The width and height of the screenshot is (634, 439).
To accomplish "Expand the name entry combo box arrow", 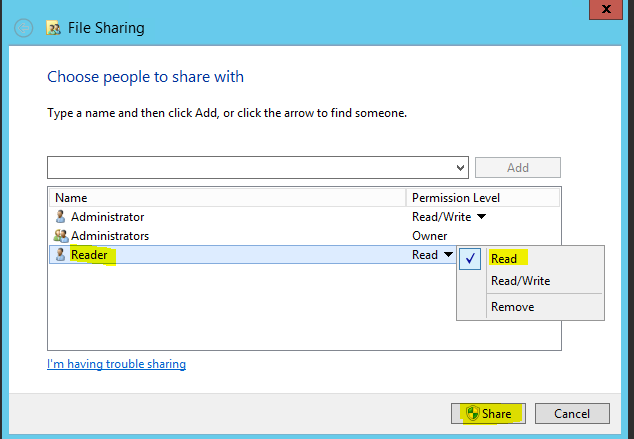I will tap(460, 168).
